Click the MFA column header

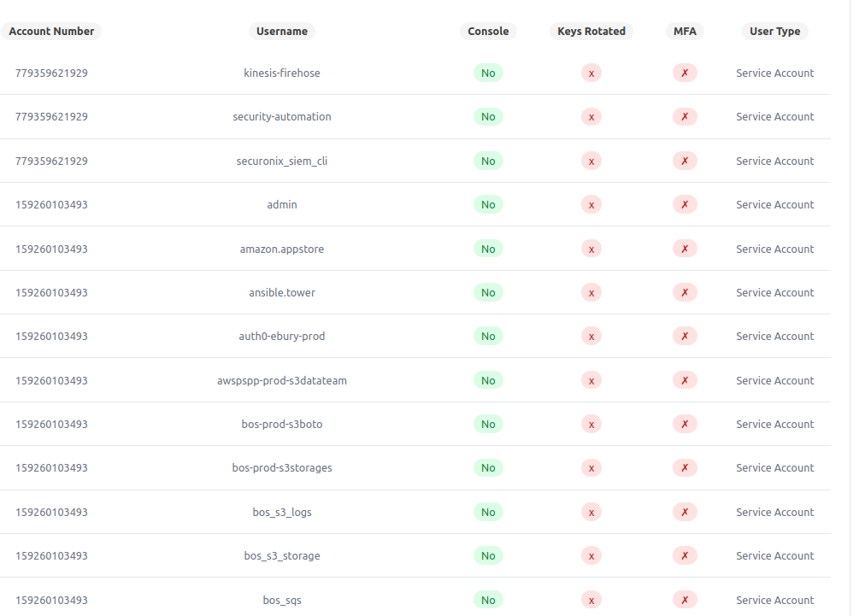(x=685, y=32)
